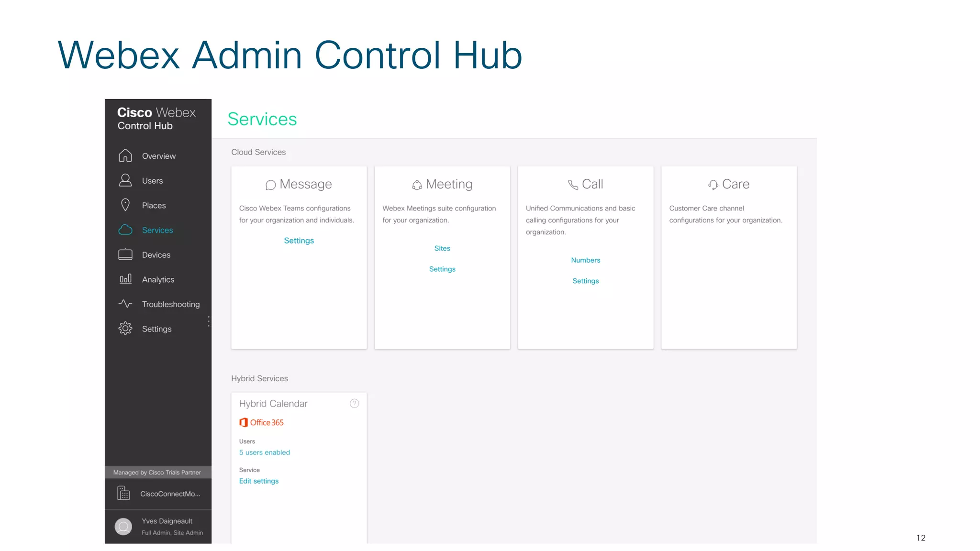
Task: Open Settings link in Meeting card
Action: click(442, 269)
